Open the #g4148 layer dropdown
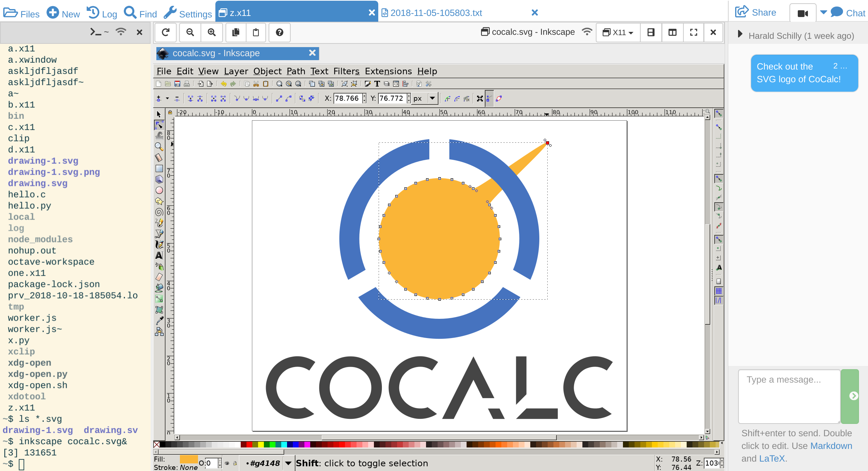This screenshot has width=868, height=471. (x=288, y=463)
